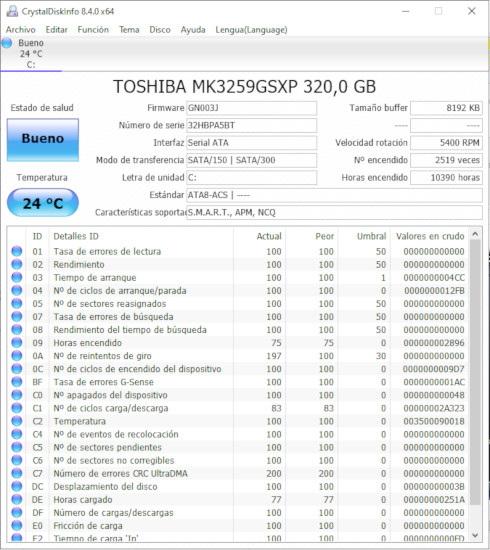The height and width of the screenshot is (550, 490).
Task: Open the Archivo menu
Action: click(x=21, y=30)
